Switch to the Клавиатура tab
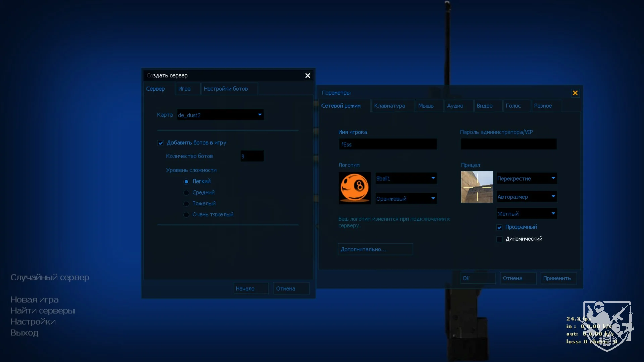The image size is (644, 362). pyautogui.click(x=389, y=106)
